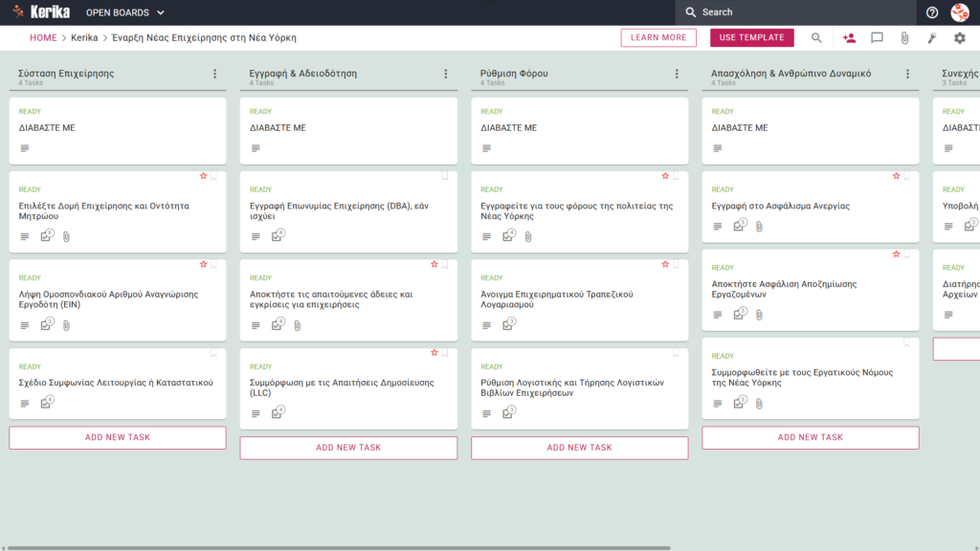Expand the OPEN BOARDS dropdown
The height and width of the screenshot is (551, 980).
pyautogui.click(x=125, y=12)
